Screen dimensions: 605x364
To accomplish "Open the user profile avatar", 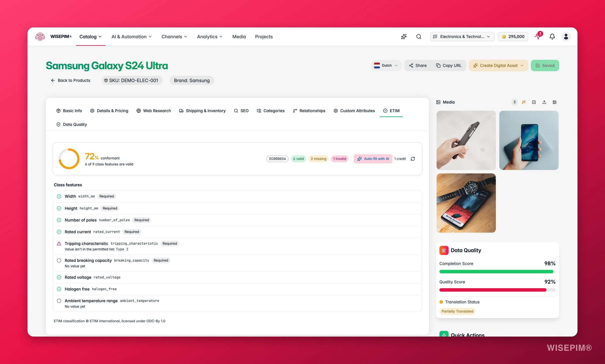I will pyautogui.click(x=566, y=37).
